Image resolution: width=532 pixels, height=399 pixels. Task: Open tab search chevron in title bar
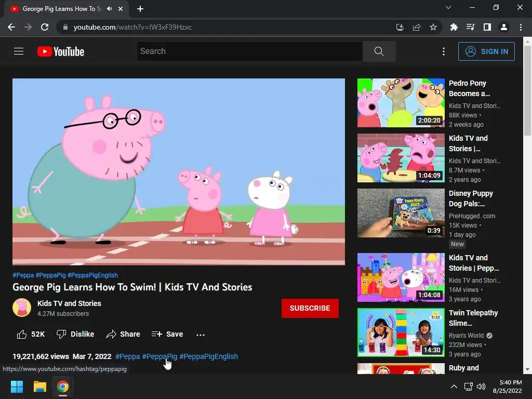[x=448, y=7]
